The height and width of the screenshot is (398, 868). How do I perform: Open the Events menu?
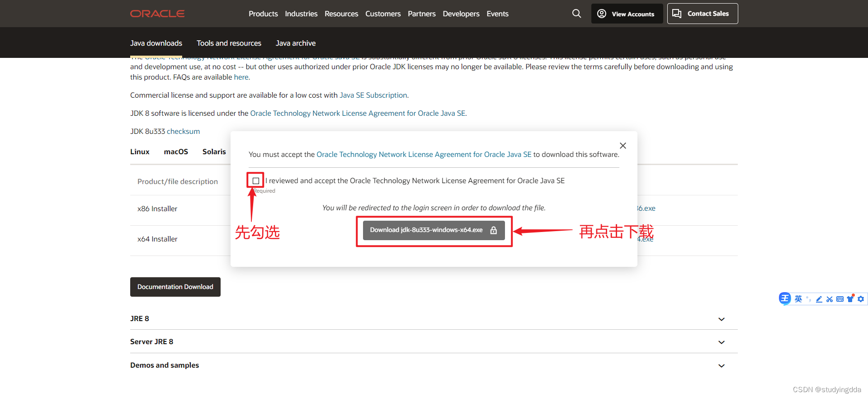(497, 14)
